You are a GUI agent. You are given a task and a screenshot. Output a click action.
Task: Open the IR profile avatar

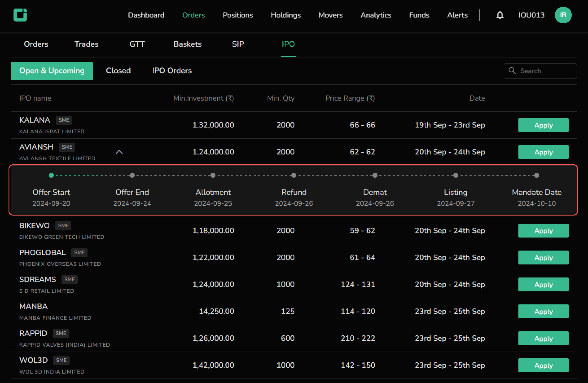(x=563, y=15)
